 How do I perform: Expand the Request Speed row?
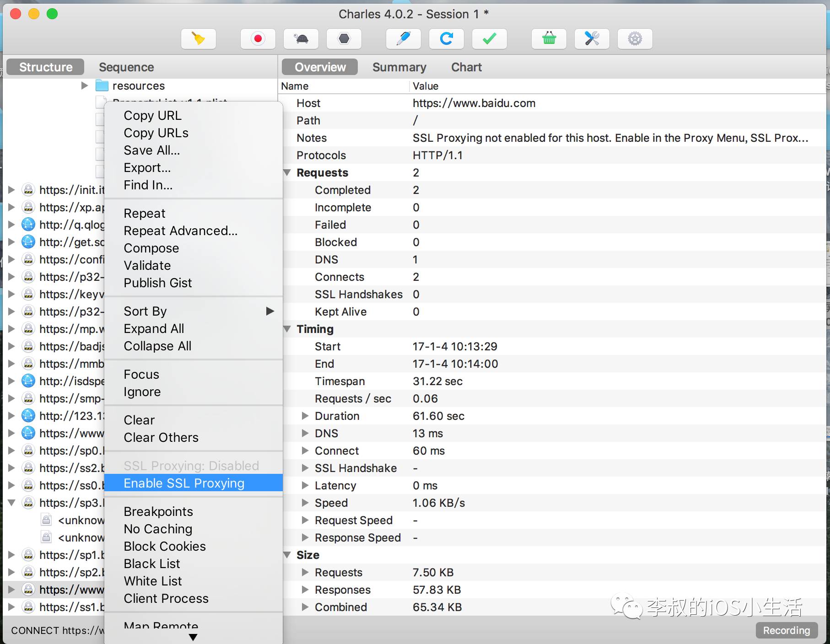(305, 520)
